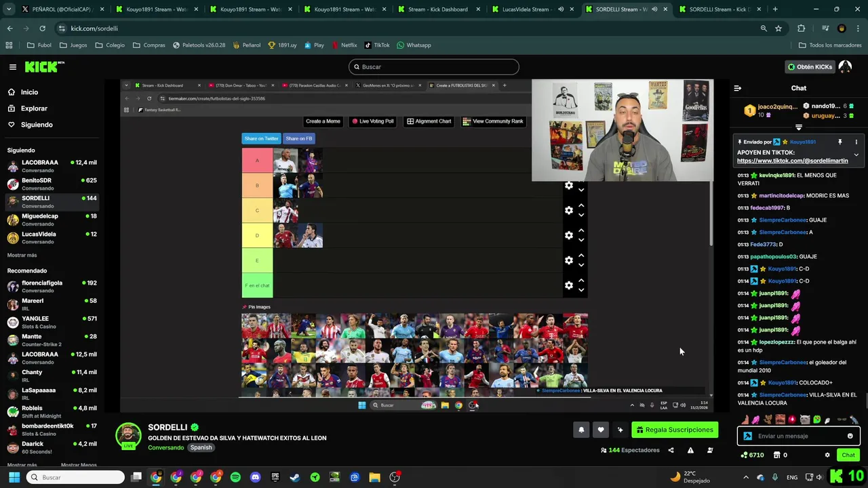Show hidden system tray icons
868x488 pixels.
[746, 477]
